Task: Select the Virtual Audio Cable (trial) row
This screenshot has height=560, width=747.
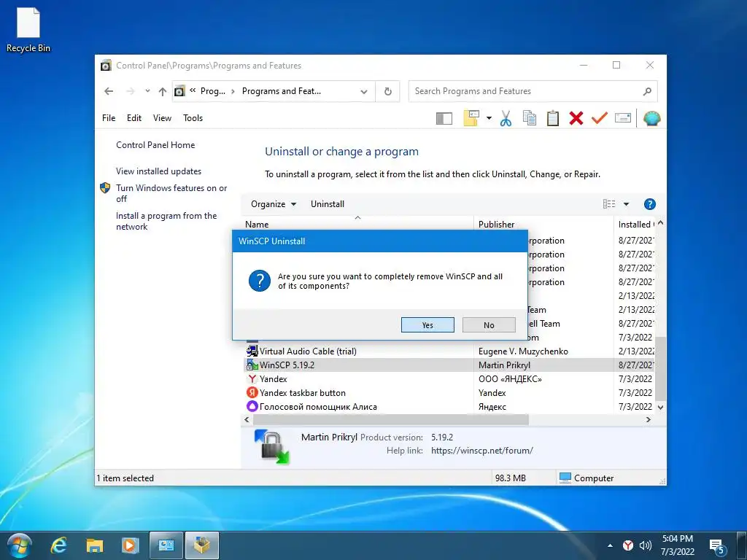Action: (x=449, y=351)
